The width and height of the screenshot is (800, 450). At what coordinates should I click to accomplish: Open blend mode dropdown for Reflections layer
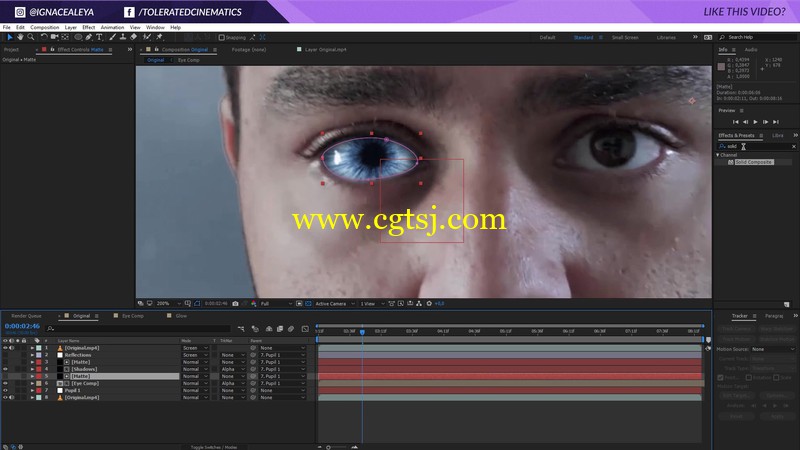195,355
